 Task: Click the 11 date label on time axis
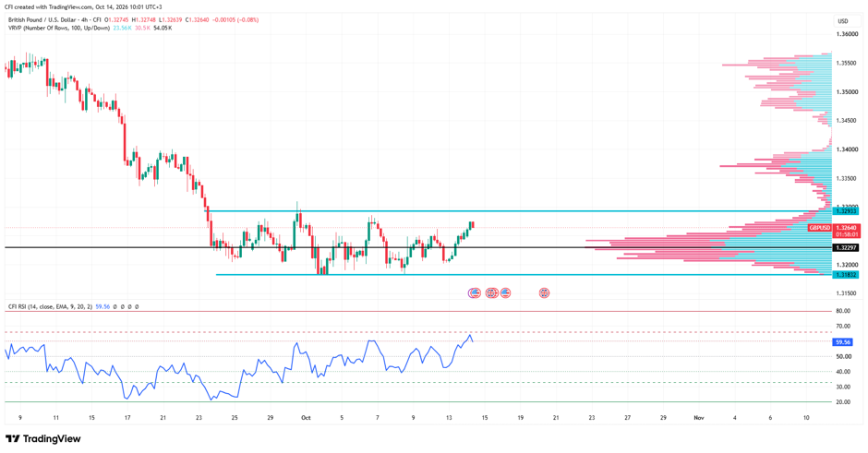56,418
